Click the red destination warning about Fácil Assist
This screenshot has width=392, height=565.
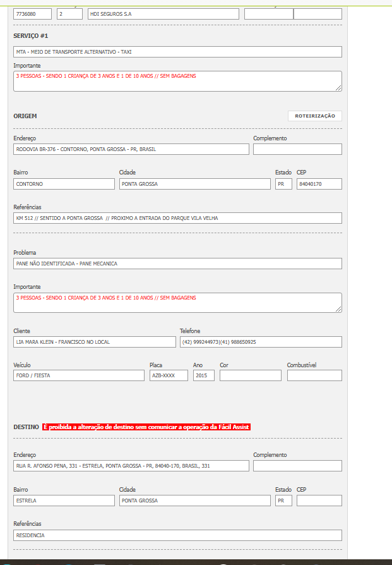coord(146,427)
